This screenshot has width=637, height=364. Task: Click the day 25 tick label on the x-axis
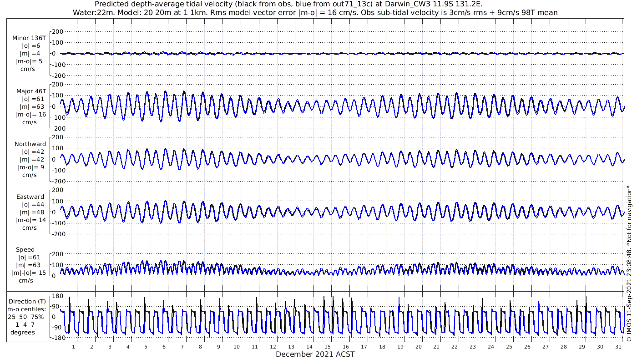tap(509, 347)
